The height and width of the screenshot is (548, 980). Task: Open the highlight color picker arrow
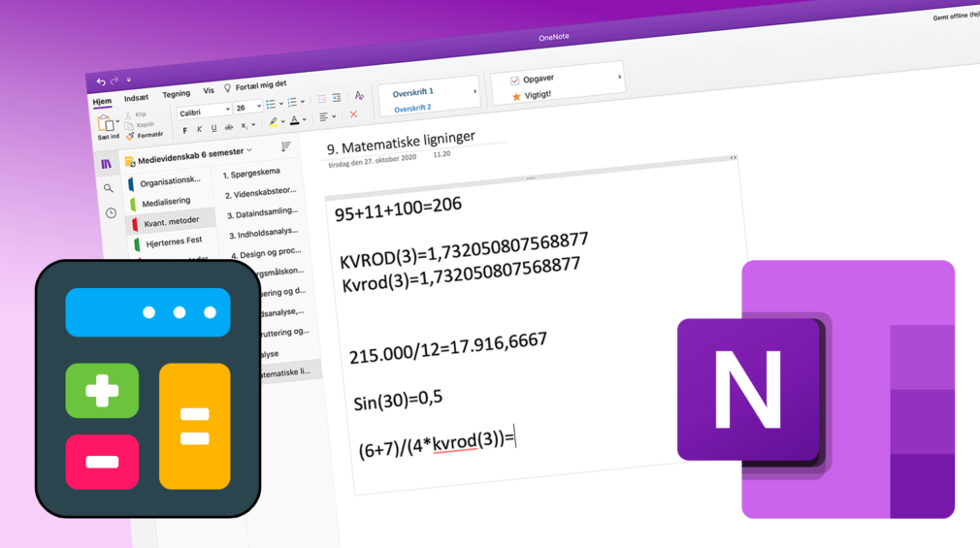tap(282, 121)
